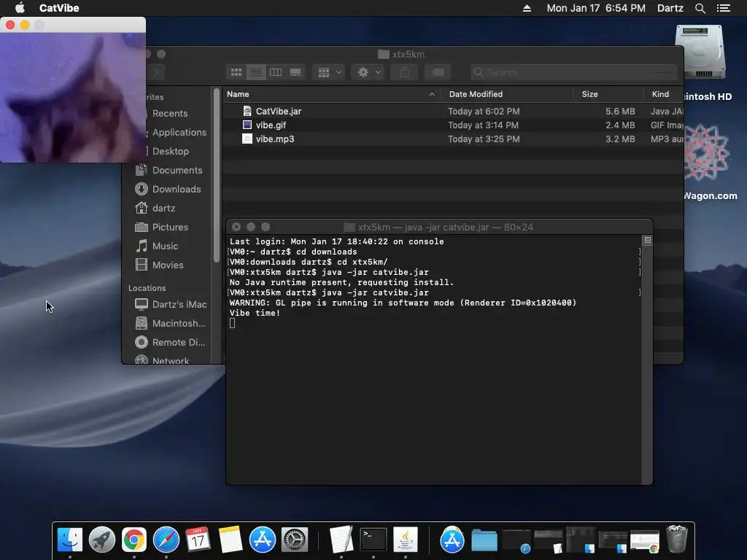This screenshot has width=747, height=560.
Task: Open Finder from the Dock
Action: pyautogui.click(x=70, y=540)
